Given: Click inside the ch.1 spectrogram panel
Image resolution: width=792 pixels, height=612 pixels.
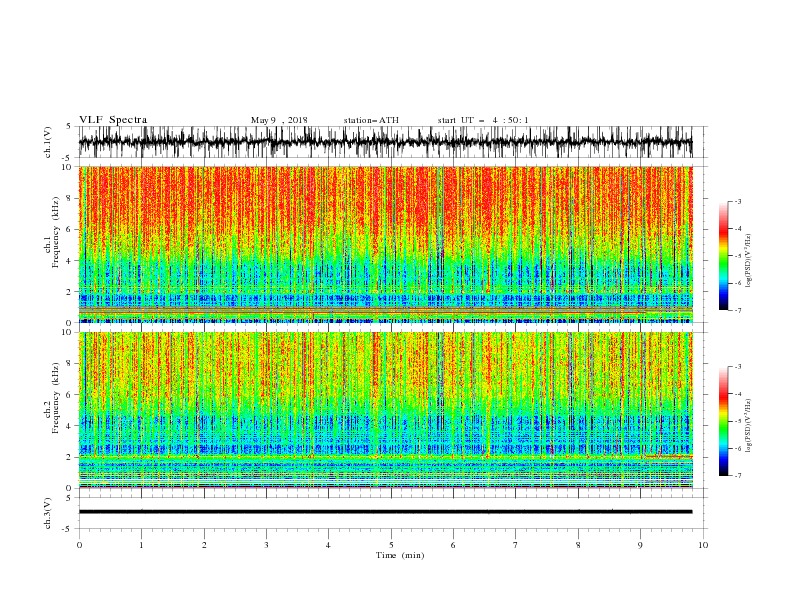Looking at the screenshot, I should click(385, 244).
